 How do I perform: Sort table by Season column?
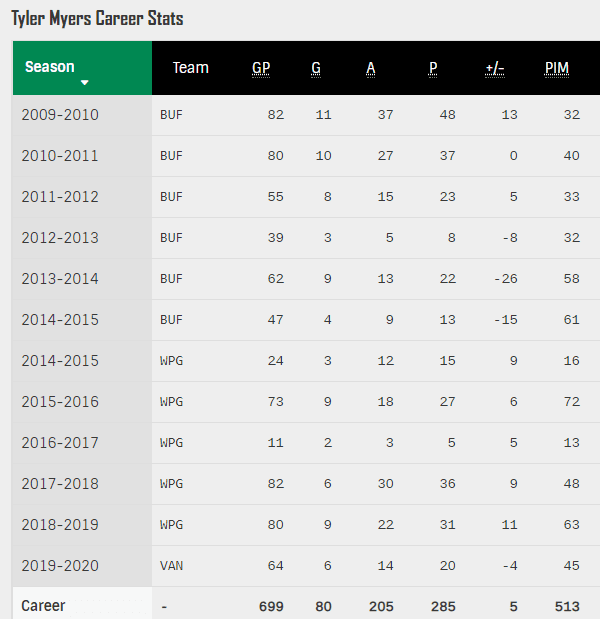click(x=50, y=67)
